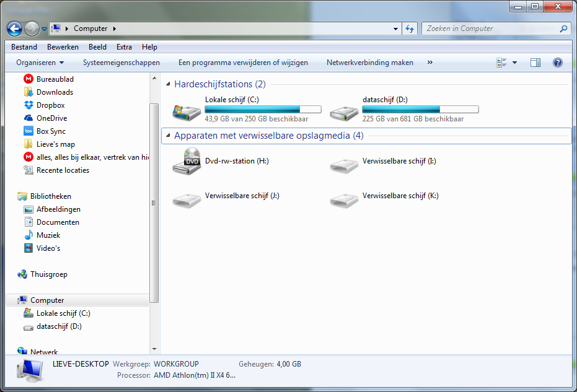Open Lieve's map folder

[x=56, y=144]
